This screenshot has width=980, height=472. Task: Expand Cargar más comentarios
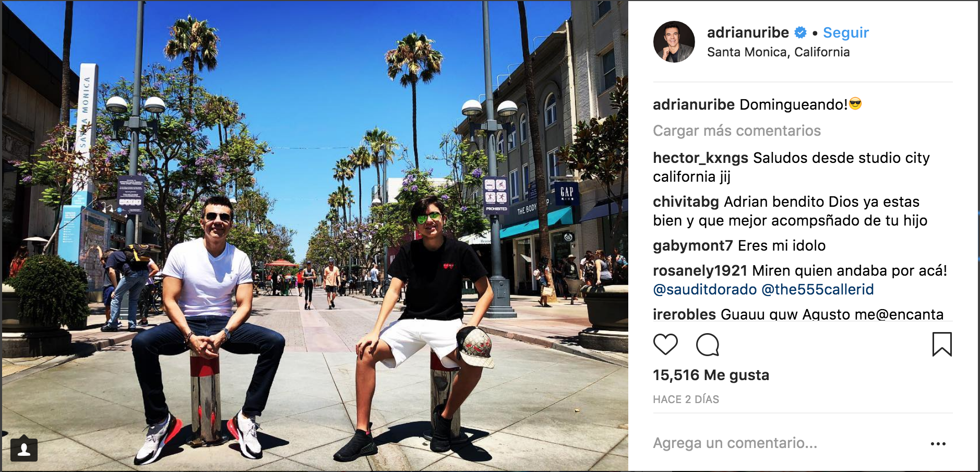(x=737, y=131)
